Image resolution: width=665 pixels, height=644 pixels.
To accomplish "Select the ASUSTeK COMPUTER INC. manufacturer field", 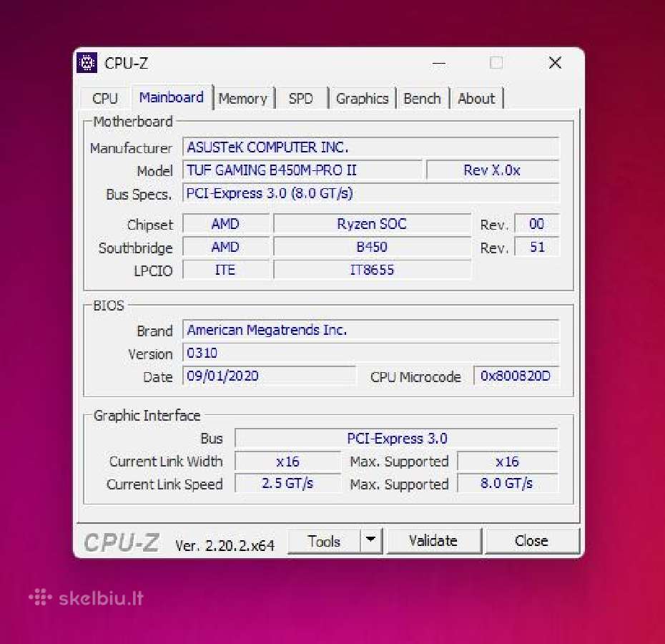I will [370, 147].
